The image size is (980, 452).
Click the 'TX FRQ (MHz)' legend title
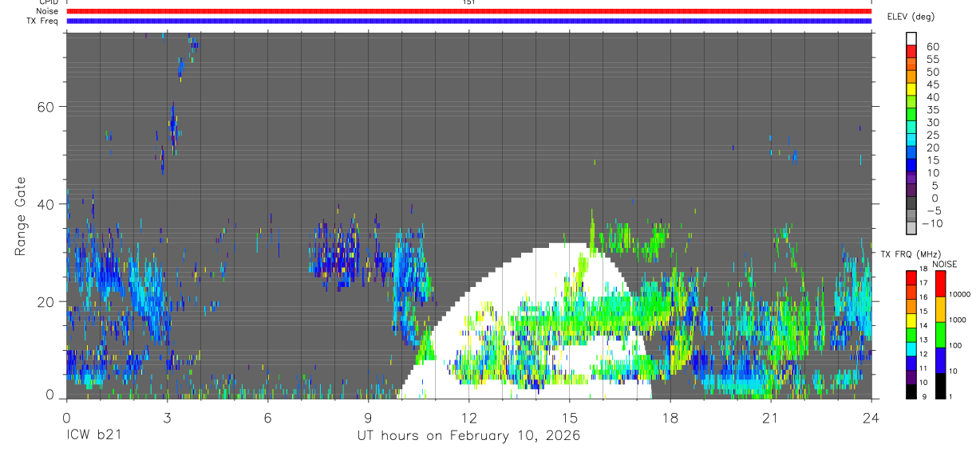click(911, 254)
